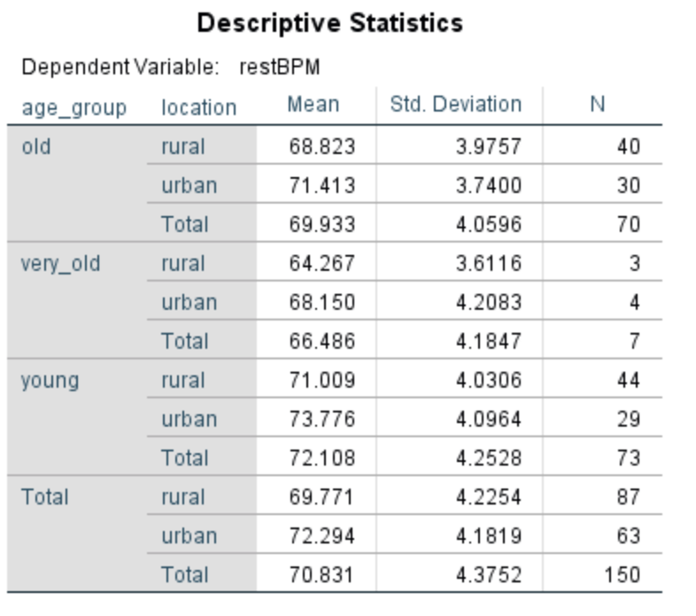Select standard deviation 4.0306
This screenshot has height=616, width=696.
(489, 381)
